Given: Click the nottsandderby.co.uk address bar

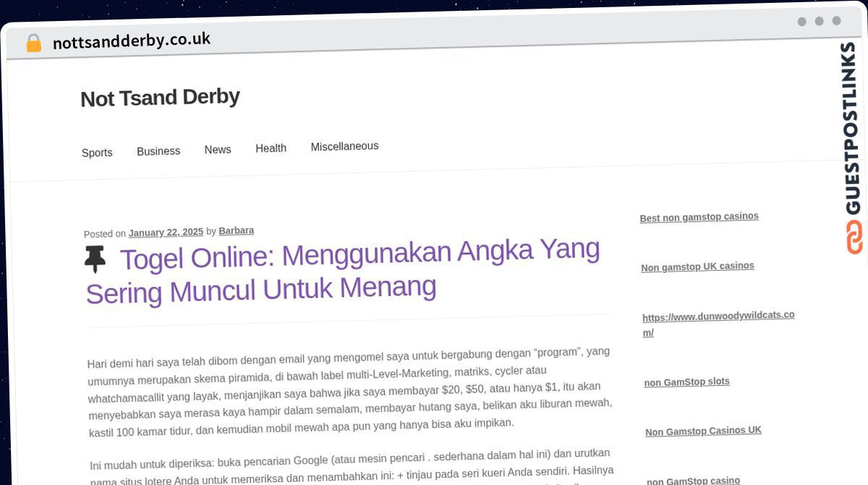Looking at the screenshot, I should pos(132,41).
